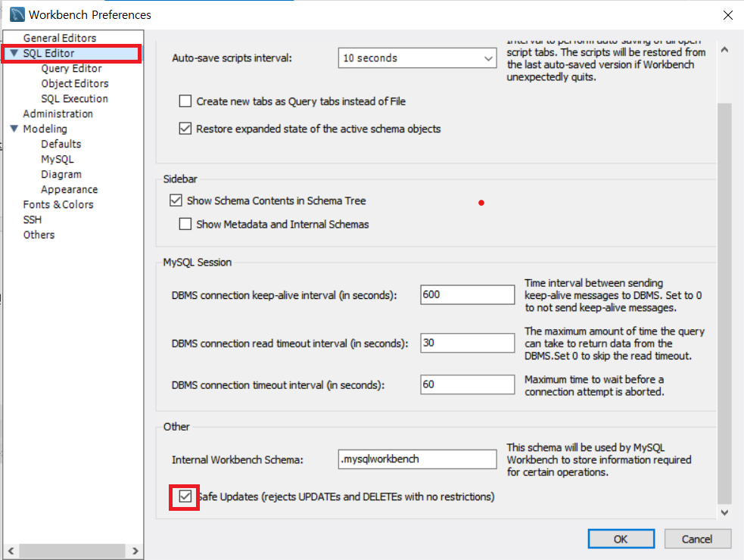Open MySQL under Modeling
Screen dimensions: 744x560
tap(58, 160)
